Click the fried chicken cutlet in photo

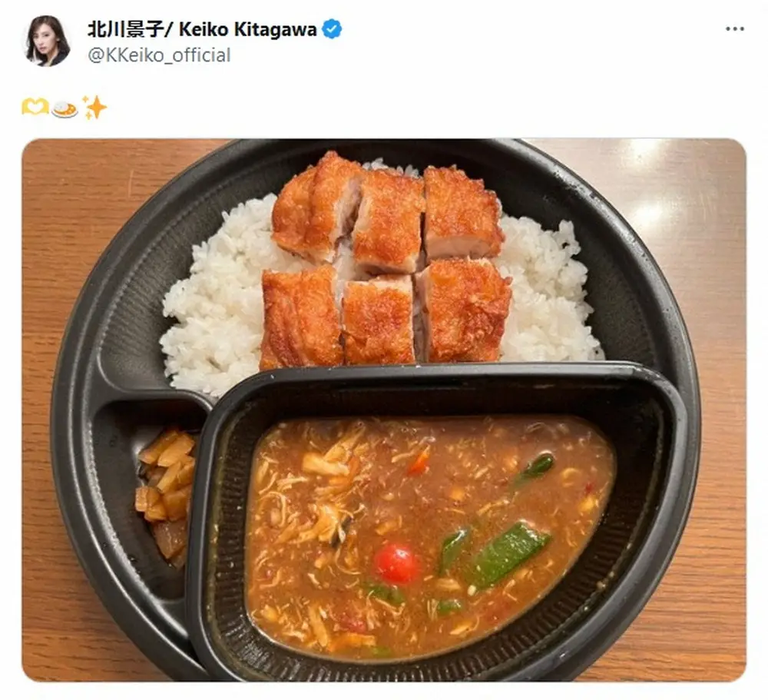point(386,260)
